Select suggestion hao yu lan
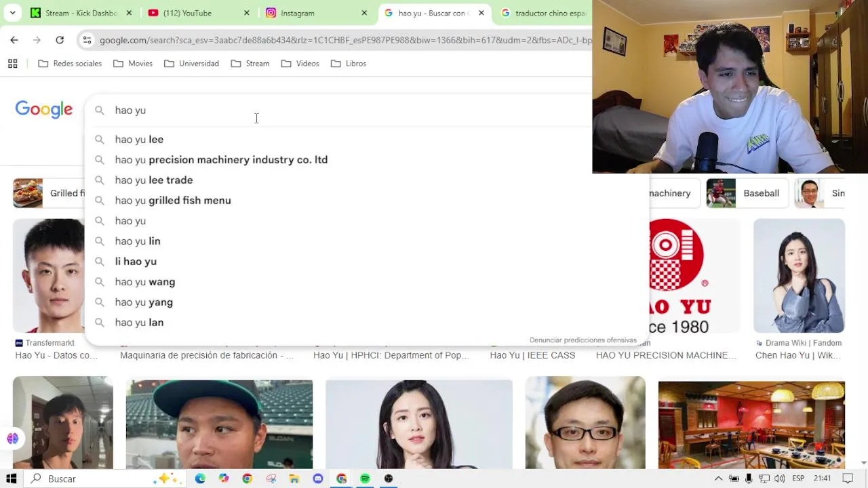 pyautogui.click(x=367, y=323)
